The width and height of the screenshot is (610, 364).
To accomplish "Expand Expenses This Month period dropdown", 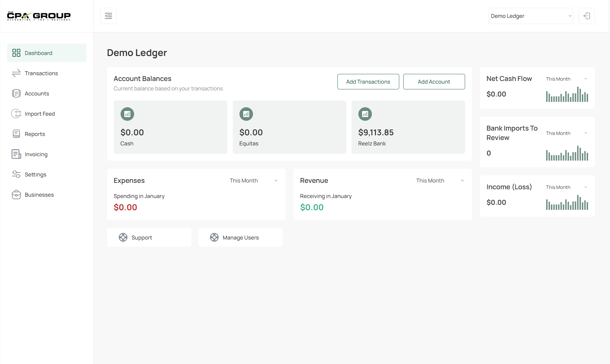I will pyautogui.click(x=254, y=180).
